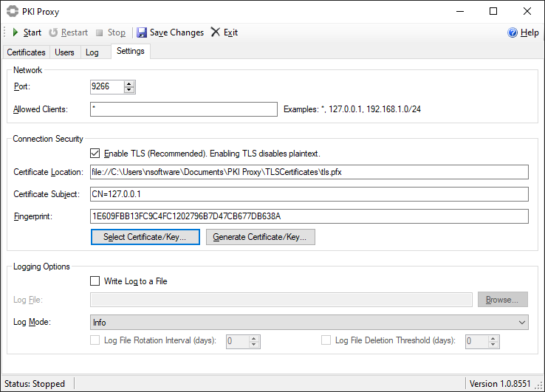The image size is (545, 392).
Task: Toggle Log File Rotation Interval checkbox
Action: (95, 340)
